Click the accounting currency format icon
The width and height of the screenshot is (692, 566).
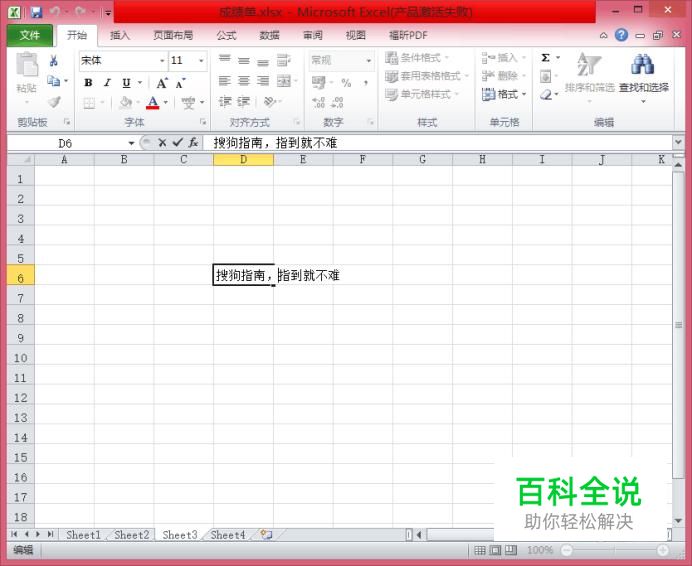(319, 83)
